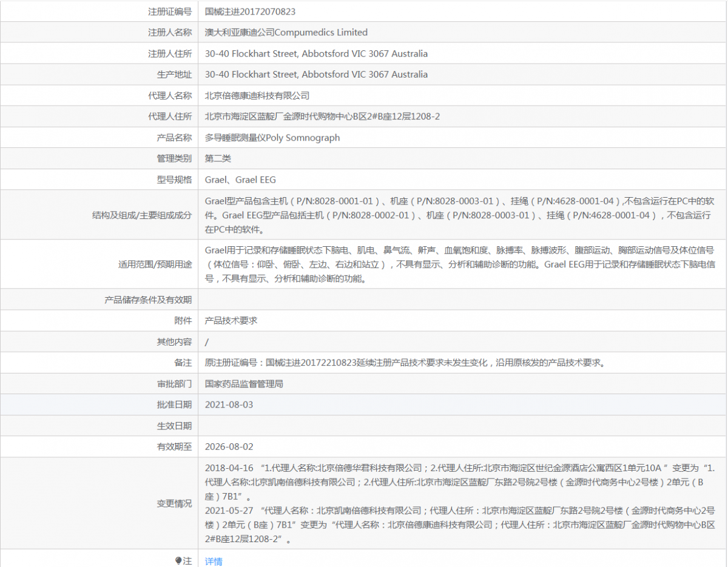Click the 注册证编号 label

coord(170,12)
